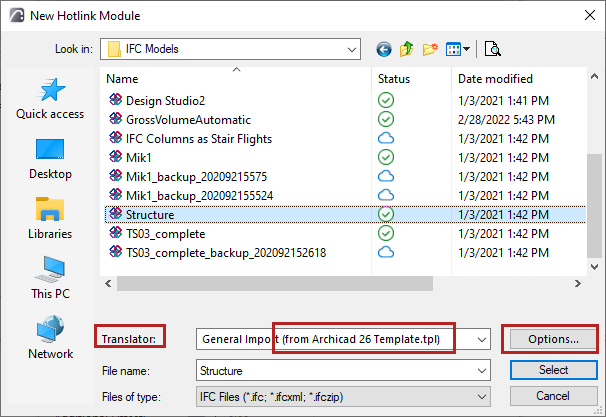Open the Translator dropdown list
This screenshot has height=417, width=606.
(x=482, y=339)
